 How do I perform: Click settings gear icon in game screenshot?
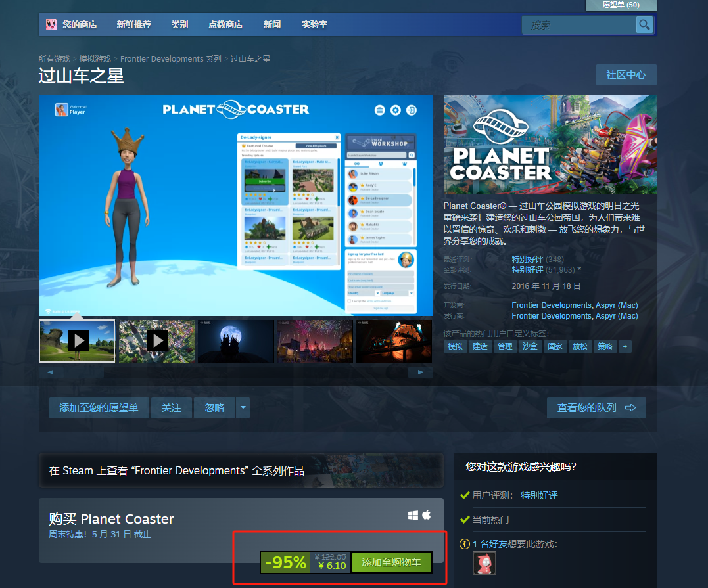click(396, 110)
